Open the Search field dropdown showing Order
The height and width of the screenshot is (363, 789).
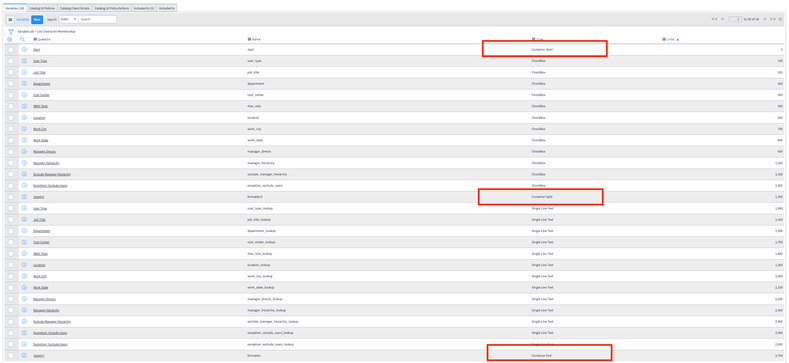[68, 19]
